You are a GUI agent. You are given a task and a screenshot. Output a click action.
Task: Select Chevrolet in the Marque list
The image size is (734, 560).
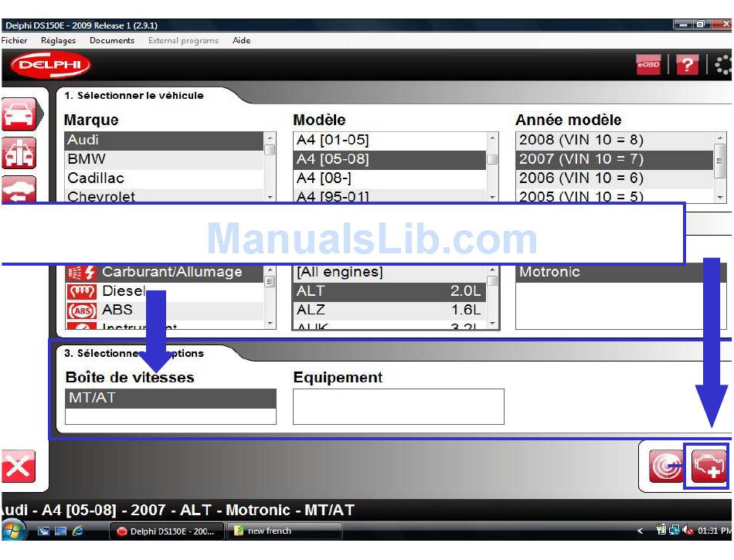tap(164, 195)
